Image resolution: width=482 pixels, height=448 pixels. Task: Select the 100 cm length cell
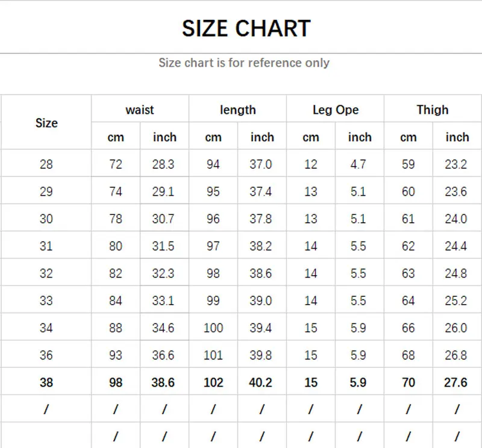pos(213,328)
